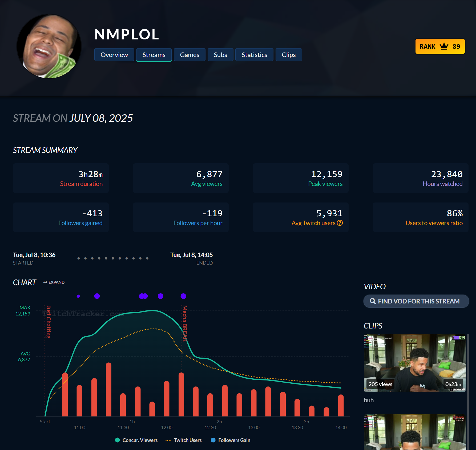Click the NMPLOL profile avatar
Screen dimensions: 476x450
[x=49, y=46]
